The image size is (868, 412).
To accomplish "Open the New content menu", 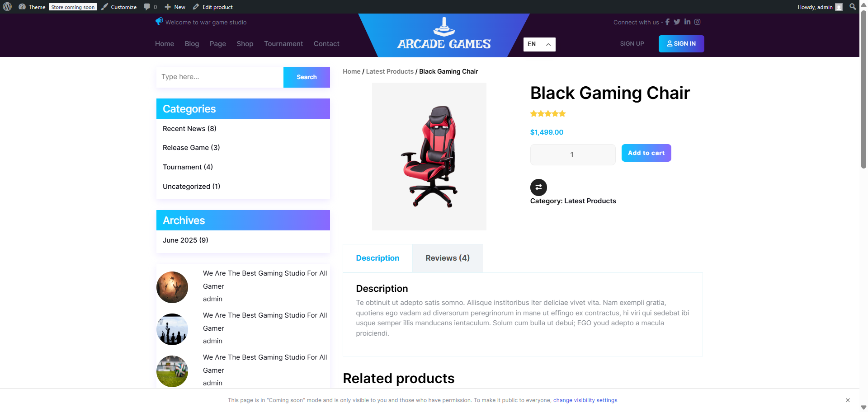I will tap(175, 7).
